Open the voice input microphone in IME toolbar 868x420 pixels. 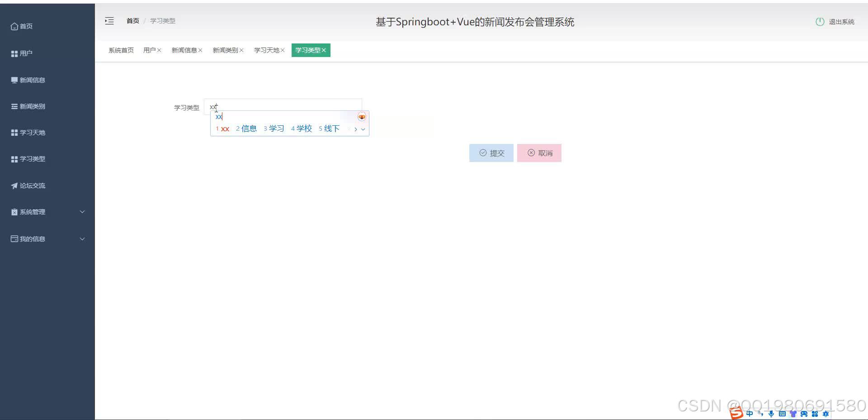(x=771, y=413)
